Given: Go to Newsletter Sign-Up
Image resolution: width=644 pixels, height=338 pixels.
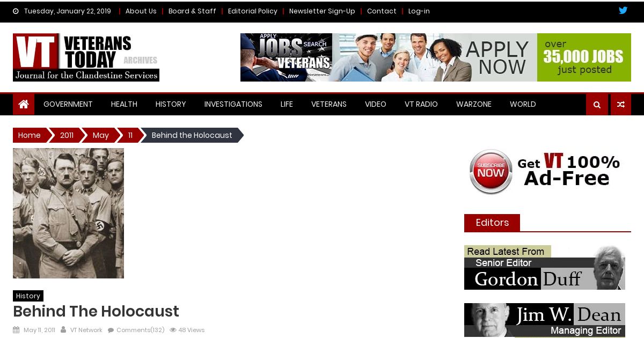Looking at the screenshot, I should click(322, 11).
